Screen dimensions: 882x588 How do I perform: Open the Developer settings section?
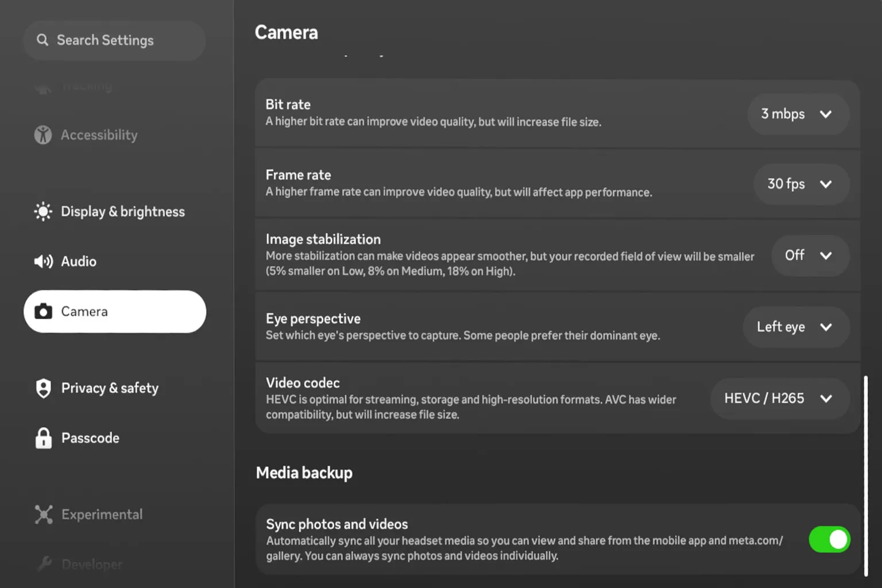pyautogui.click(x=115, y=564)
